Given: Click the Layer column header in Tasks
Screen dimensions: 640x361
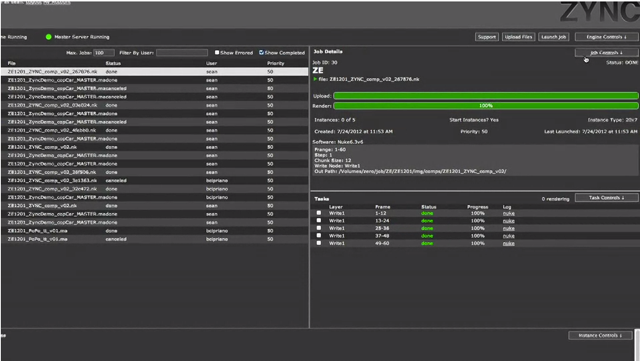Looking at the screenshot, I should pos(336,207).
